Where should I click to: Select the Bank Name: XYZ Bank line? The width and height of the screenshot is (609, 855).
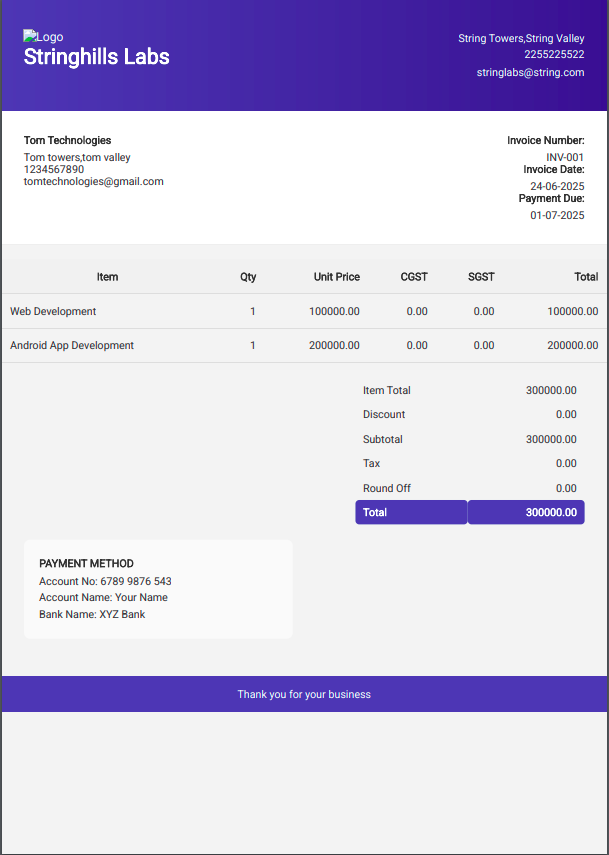(x=92, y=615)
